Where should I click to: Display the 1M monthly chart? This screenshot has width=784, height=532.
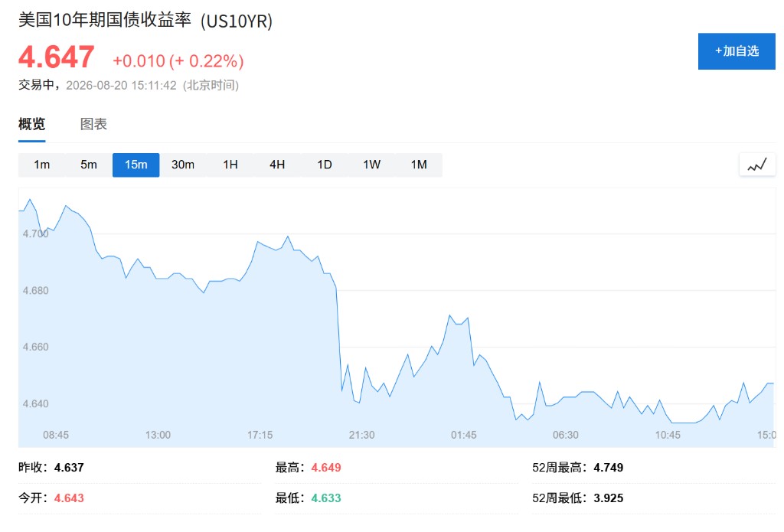tap(419, 165)
